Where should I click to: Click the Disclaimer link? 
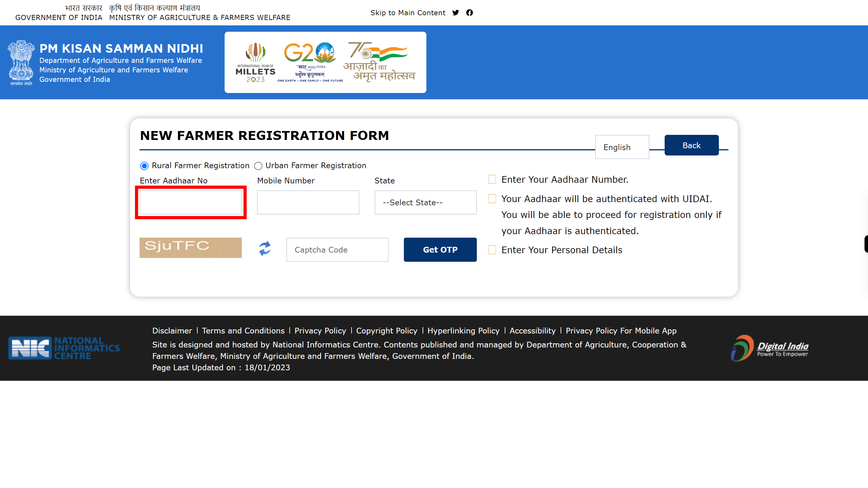pos(172,331)
